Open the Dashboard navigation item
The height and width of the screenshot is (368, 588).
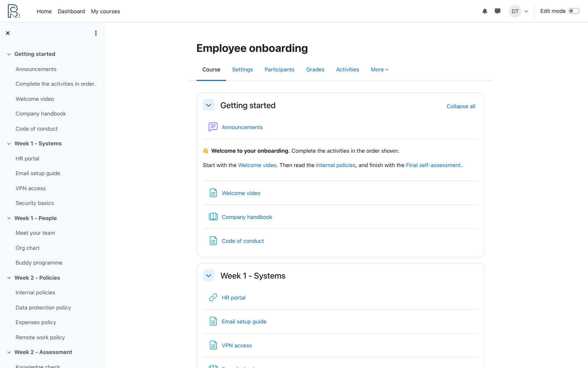pyautogui.click(x=71, y=11)
